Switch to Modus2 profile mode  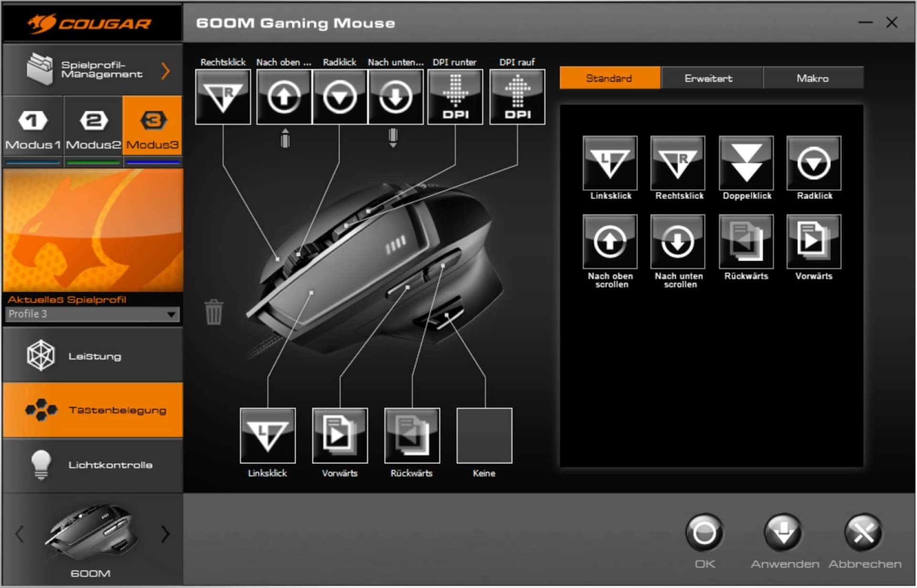(93, 126)
